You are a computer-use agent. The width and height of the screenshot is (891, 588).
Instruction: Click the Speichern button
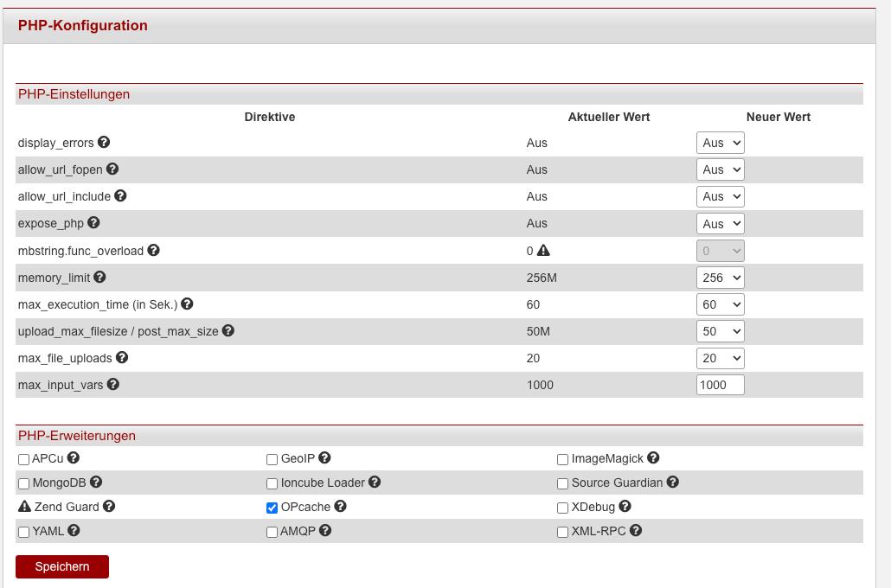62,566
